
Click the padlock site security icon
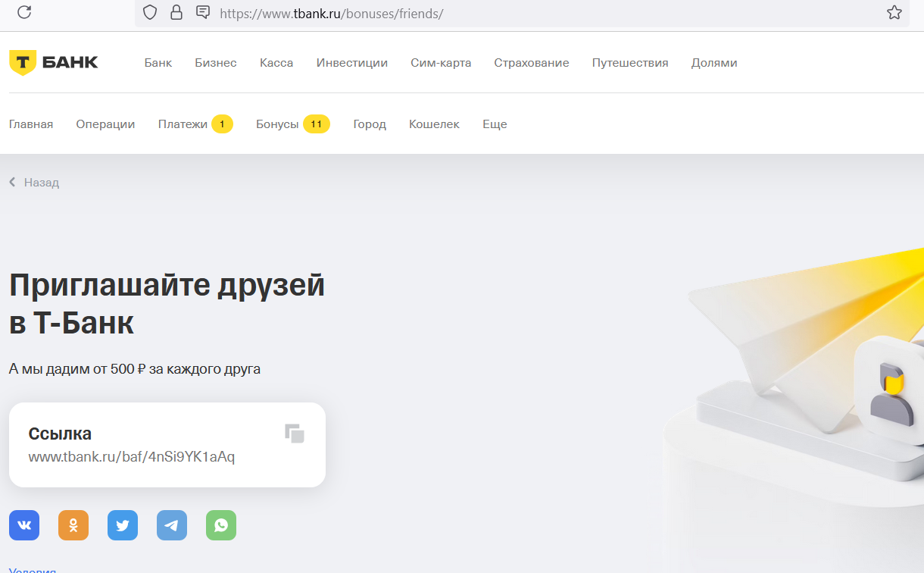click(176, 12)
